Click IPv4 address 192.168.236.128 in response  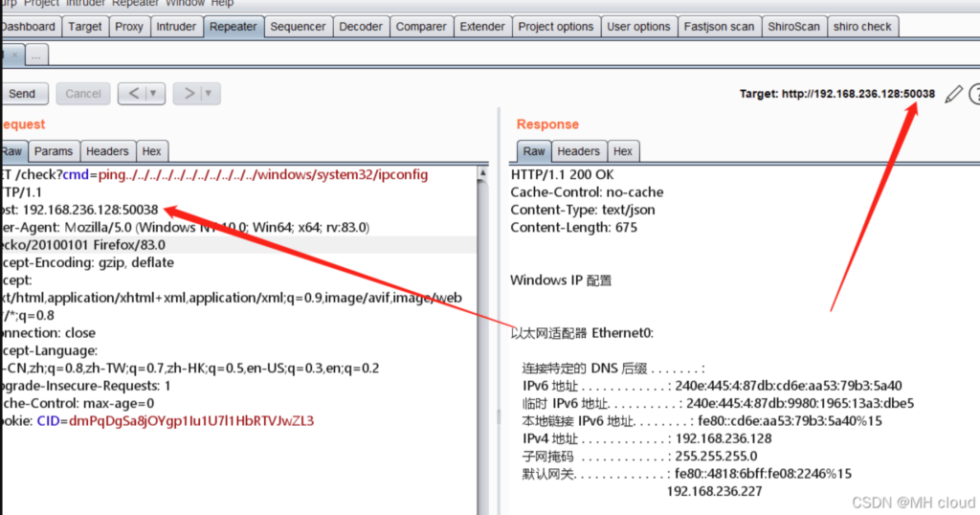click(x=724, y=438)
